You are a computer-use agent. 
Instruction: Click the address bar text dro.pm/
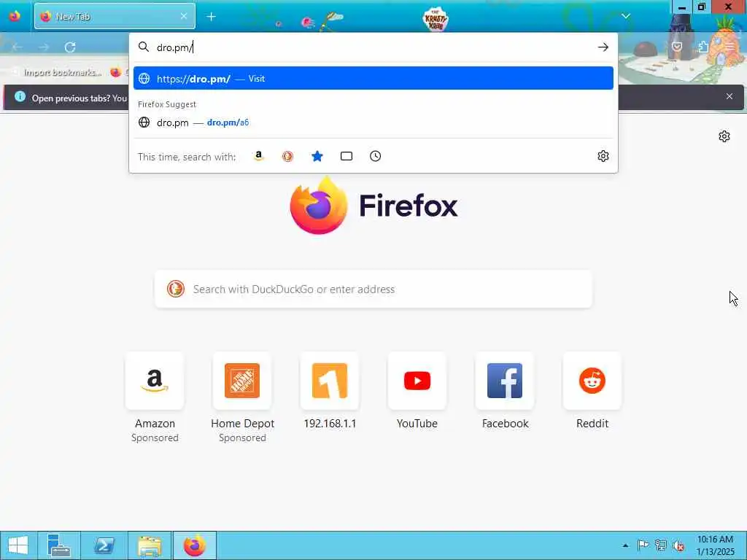(x=174, y=47)
